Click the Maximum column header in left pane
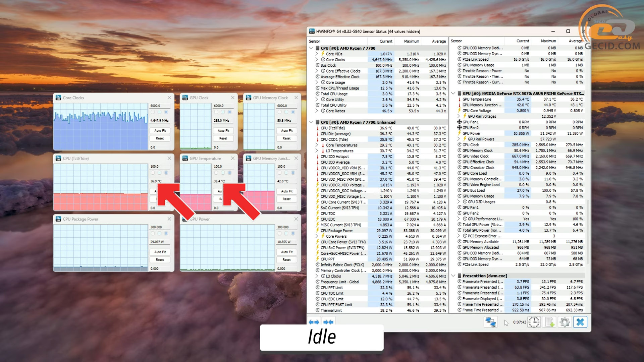The image size is (644, 362). [411, 41]
